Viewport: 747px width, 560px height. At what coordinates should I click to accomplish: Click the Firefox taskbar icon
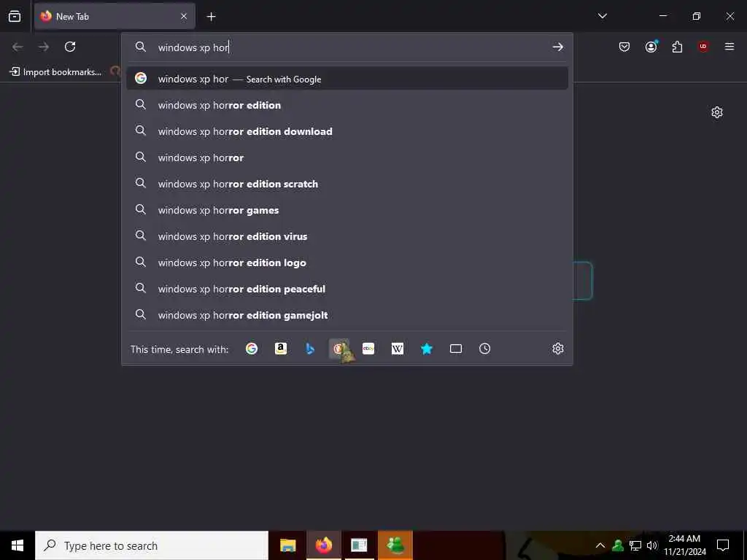323,545
